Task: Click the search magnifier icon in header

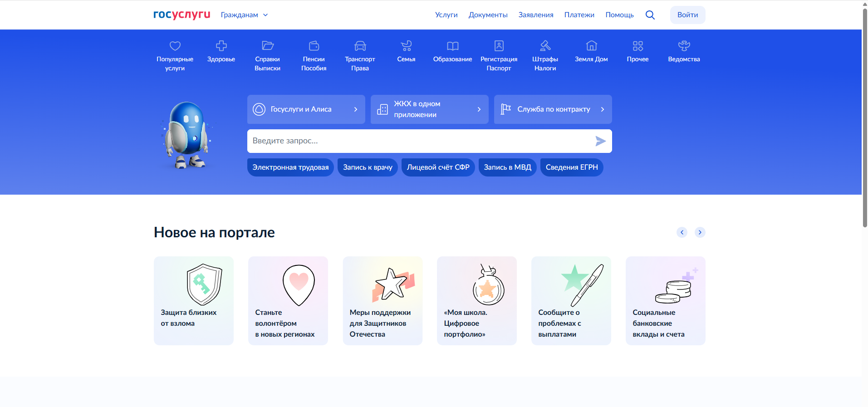Action: [650, 15]
